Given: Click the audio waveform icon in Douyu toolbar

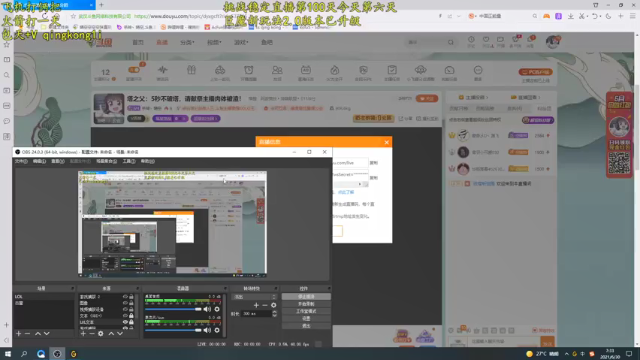Looking at the screenshot, I should pos(162,70).
